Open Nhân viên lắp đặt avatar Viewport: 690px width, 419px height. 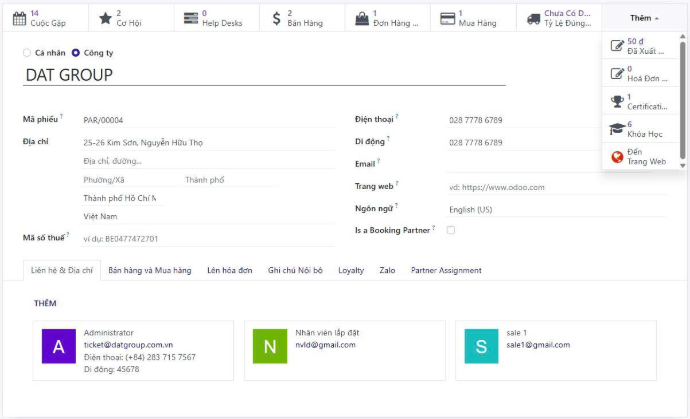[270, 346]
